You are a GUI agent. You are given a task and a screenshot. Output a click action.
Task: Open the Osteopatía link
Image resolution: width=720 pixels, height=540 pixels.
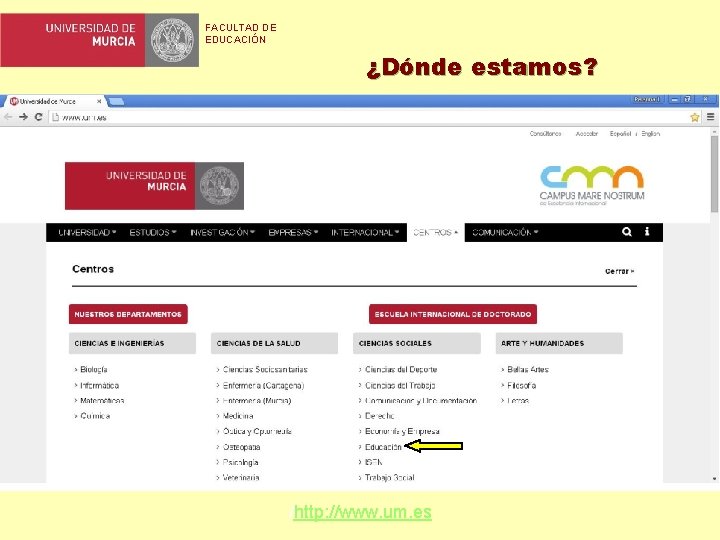[x=242, y=447]
